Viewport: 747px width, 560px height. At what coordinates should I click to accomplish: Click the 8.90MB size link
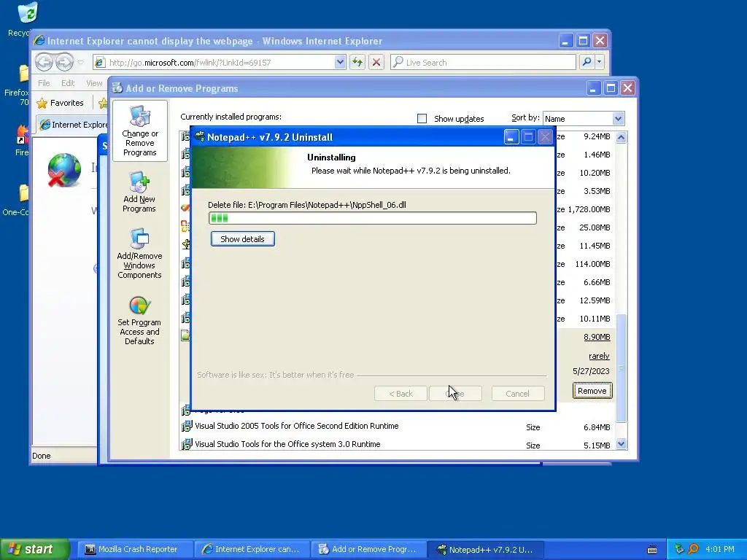(597, 337)
